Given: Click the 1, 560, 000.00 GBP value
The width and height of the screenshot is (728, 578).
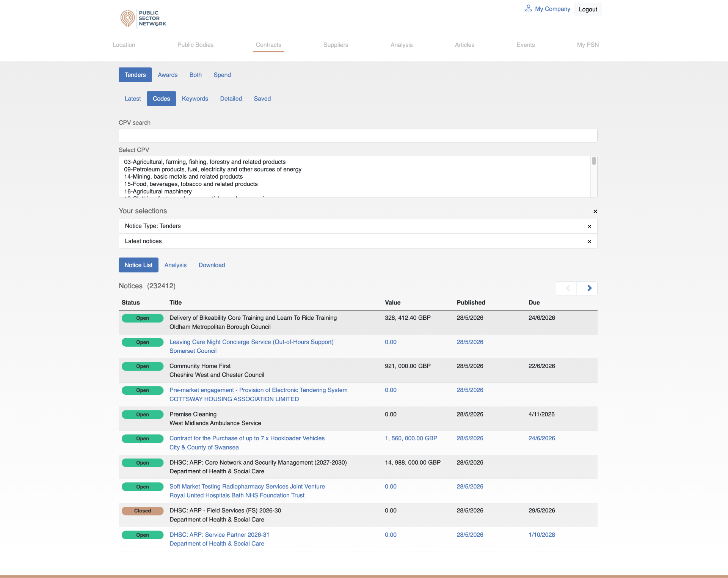Looking at the screenshot, I should [411, 438].
